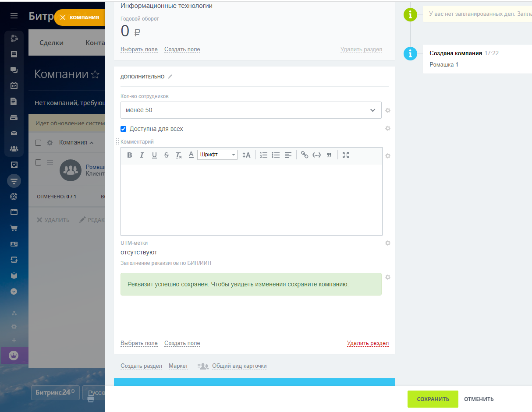The height and width of the screenshot is (412, 532).
Task: Insert a link in the comment
Action: (x=305, y=155)
